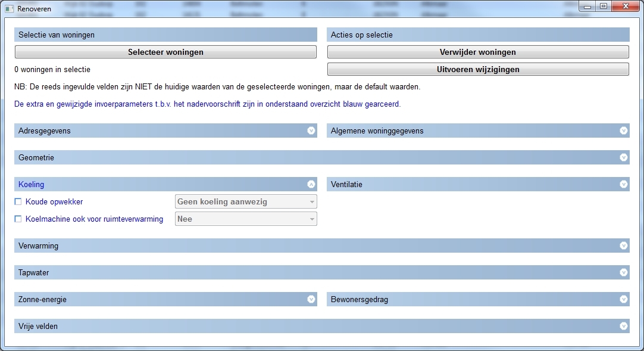
Task: Click the Selecteer woningen button
Action: click(x=165, y=52)
